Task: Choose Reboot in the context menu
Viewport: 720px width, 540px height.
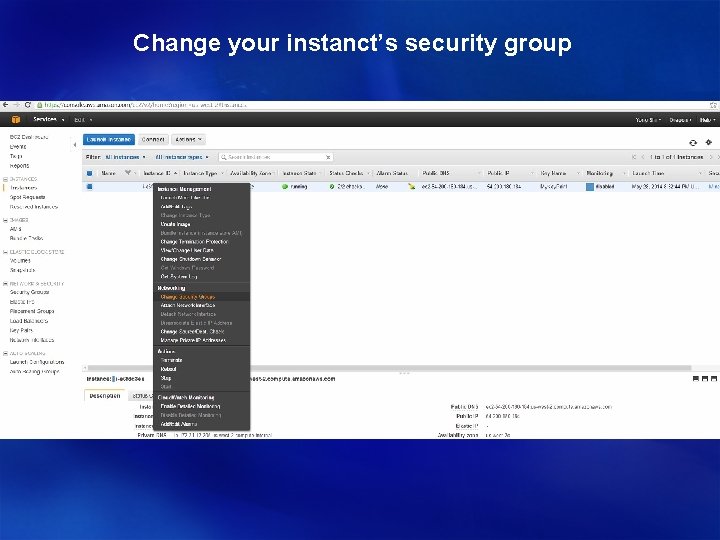Action: pos(169,369)
